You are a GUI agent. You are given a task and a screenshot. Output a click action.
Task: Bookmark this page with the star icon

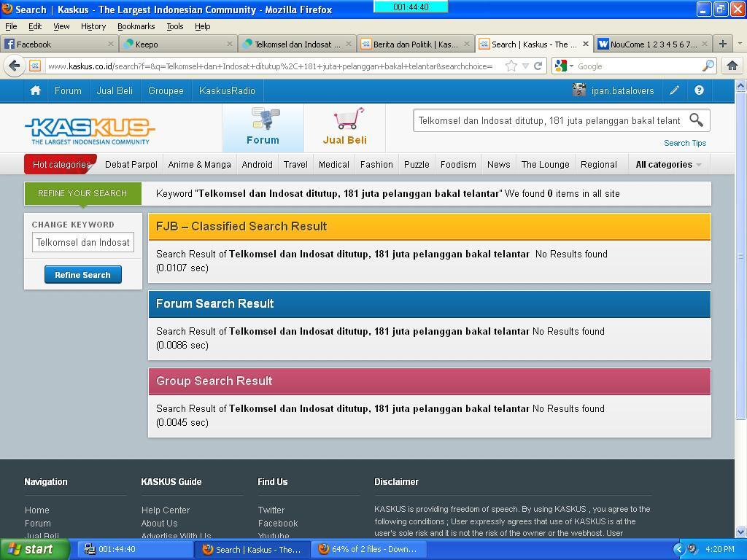(511, 66)
